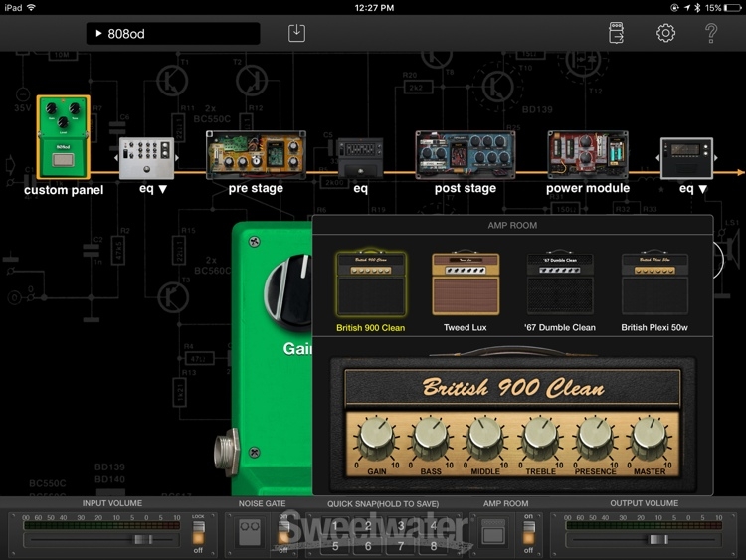Click the 12:27 PM clock
Viewport: 746px width, 560px height.
pos(374,8)
